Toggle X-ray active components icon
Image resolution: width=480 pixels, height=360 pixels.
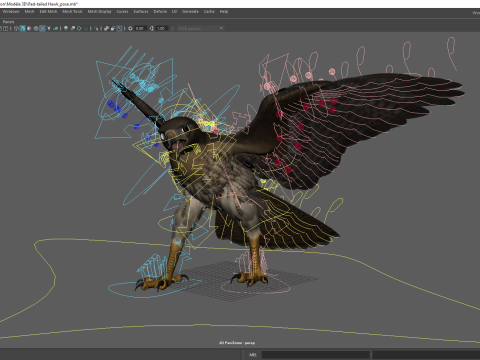click(113, 28)
